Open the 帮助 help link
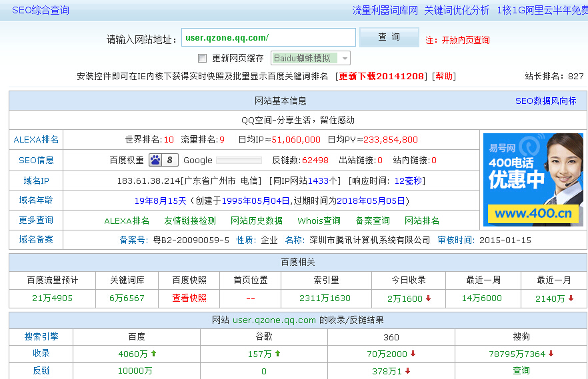 (x=444, y=77)
